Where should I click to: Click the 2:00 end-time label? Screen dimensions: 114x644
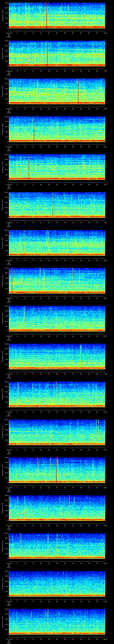point(105,33)
